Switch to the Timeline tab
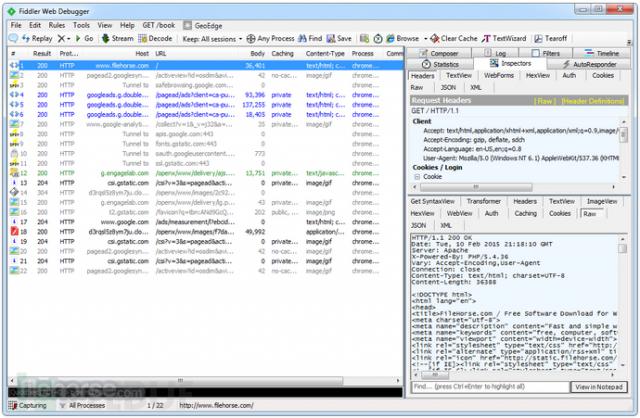Screen dimensions: 640x418 click(x=602, y=53)
